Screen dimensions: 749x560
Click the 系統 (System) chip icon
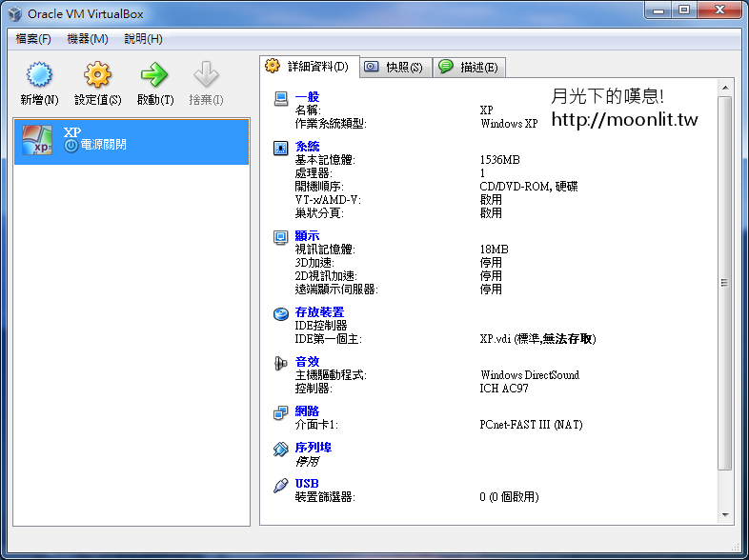click(x=281, y=148)
